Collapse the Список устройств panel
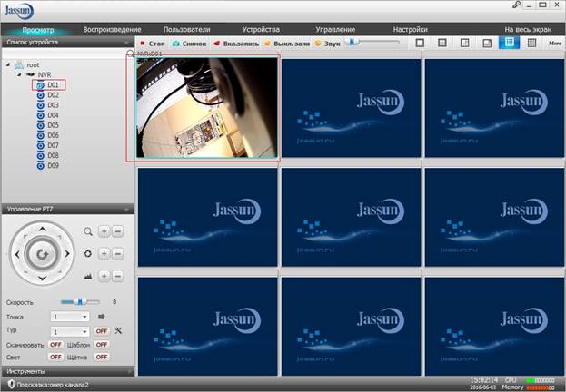 126,43
